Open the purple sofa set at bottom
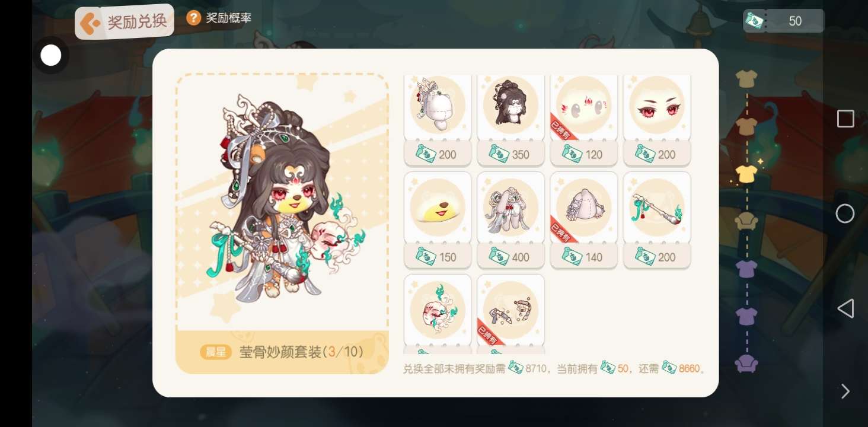Viewport: 868px width, 427px height. pyautogui.click(x=746, y=363)
